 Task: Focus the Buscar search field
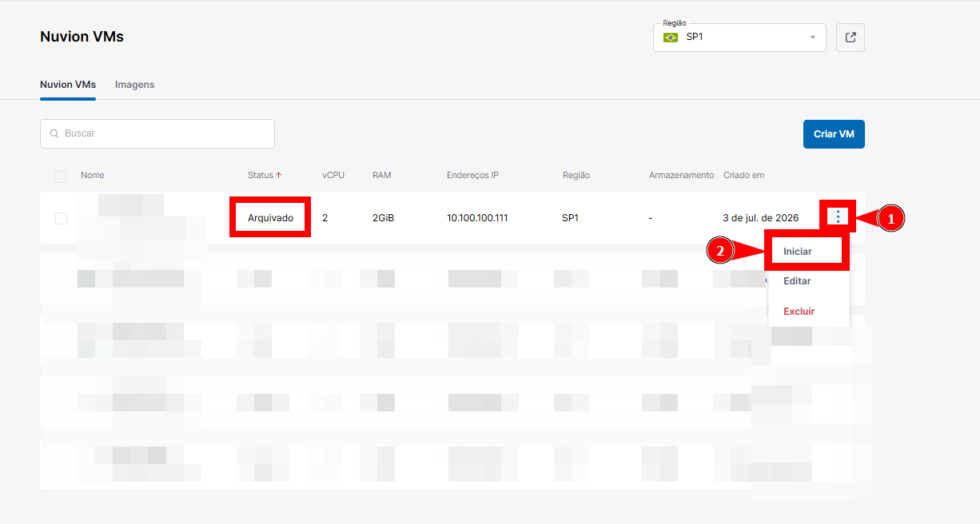pos(157,134)
